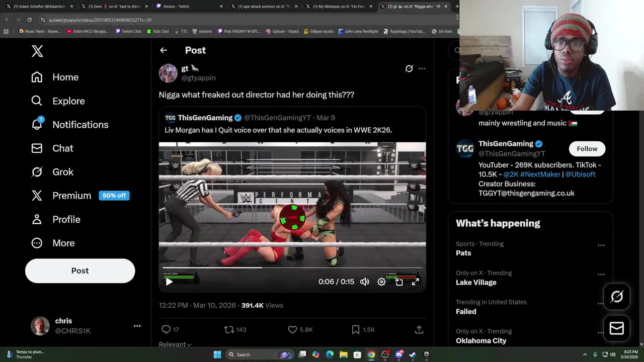Click the video progress bar
644x362 pixels.
(292, 268)
